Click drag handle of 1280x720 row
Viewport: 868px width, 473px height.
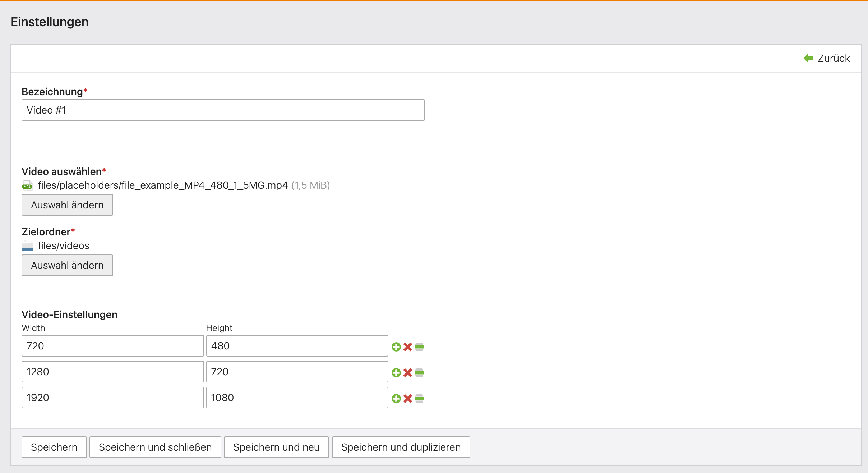(419, 373)
